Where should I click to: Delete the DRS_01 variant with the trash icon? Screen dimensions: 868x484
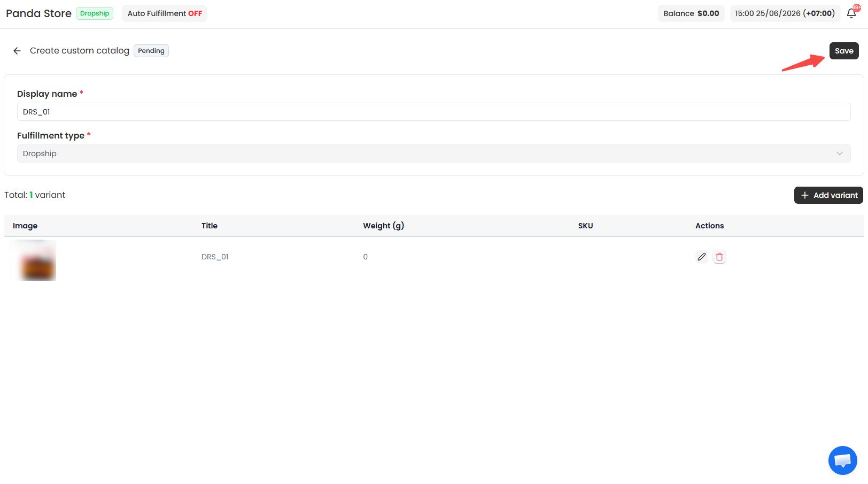[719, 257]
